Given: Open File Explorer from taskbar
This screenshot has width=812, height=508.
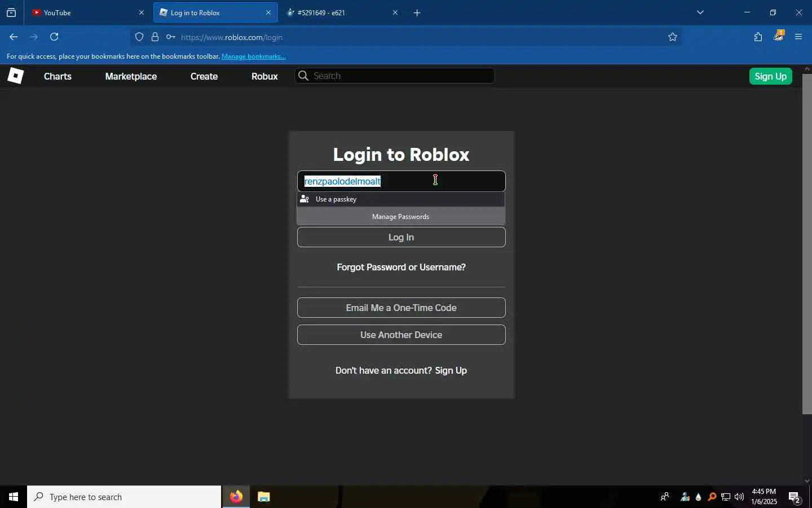Looking at the screenshot, I should (264, 497).
